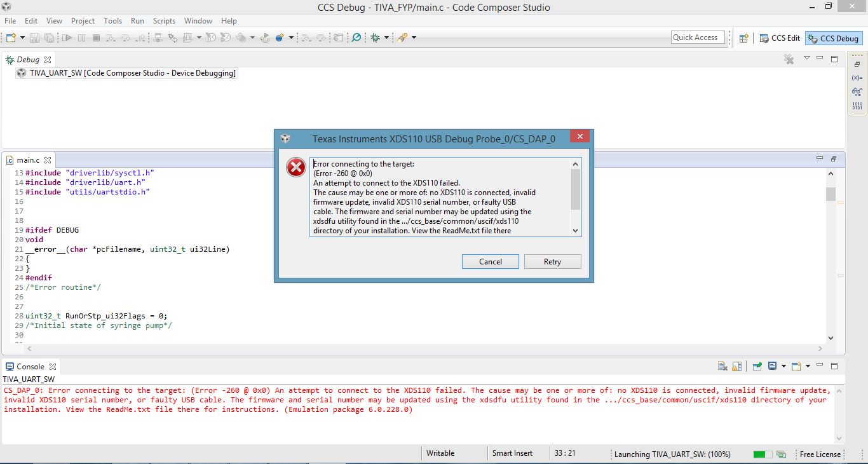Image resolution: width=868 pixels, height=464 pixels.
Task: Click the Save All toolbar icon
Action: (48, 38)
